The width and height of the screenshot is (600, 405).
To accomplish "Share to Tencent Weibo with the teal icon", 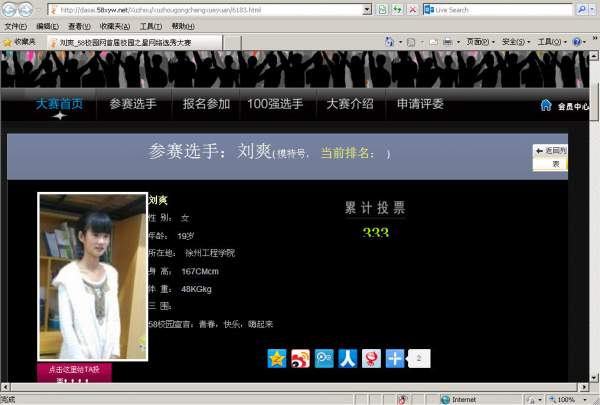I will tap(324, 359).
